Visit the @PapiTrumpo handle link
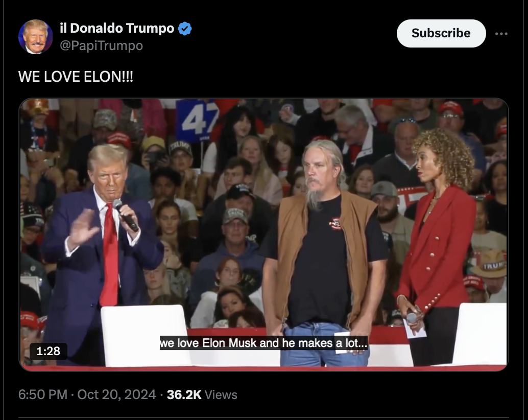Screen dimensions: 528x420 101,45
